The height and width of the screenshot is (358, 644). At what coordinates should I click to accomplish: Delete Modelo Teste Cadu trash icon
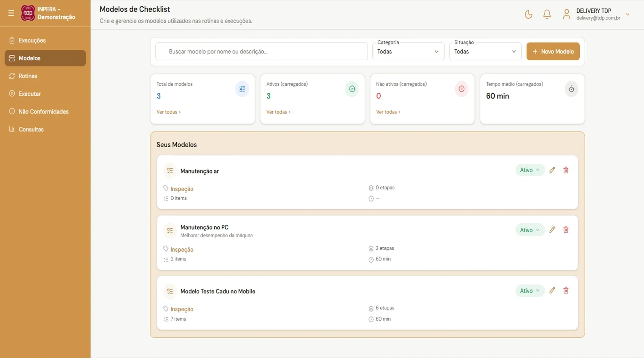[x=565, y=290]
